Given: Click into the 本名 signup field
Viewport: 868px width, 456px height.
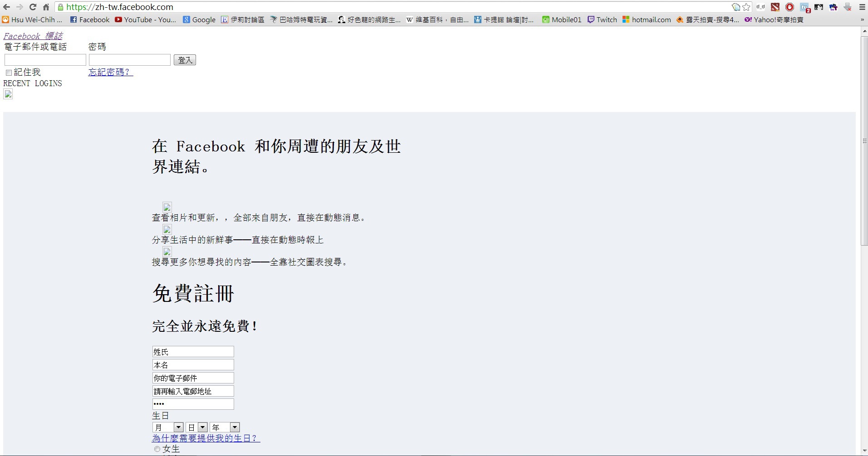Looking at the screenshot, I should (x=193, y=365).
